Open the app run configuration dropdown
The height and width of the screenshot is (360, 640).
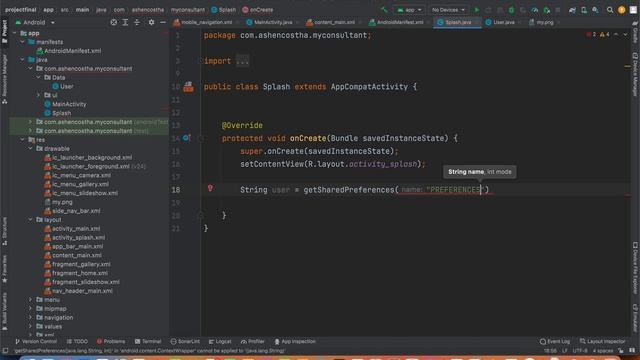point(409,10)
